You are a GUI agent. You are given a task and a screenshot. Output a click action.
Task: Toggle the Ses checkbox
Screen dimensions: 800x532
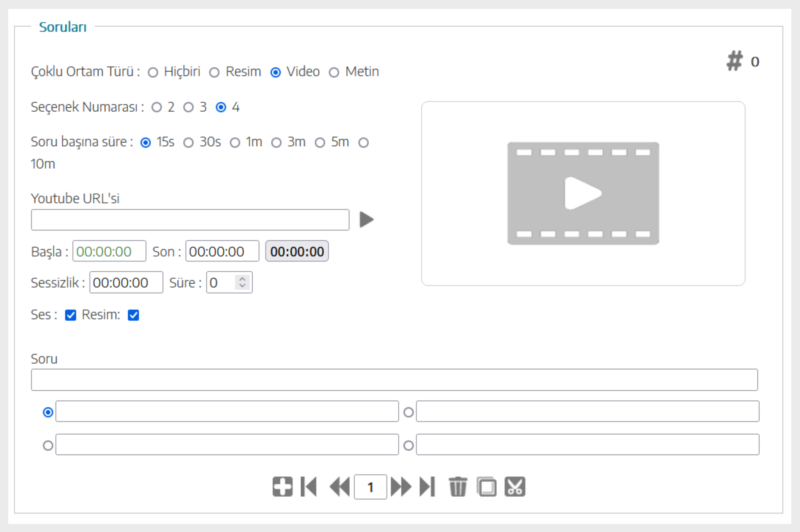point(70,315)
